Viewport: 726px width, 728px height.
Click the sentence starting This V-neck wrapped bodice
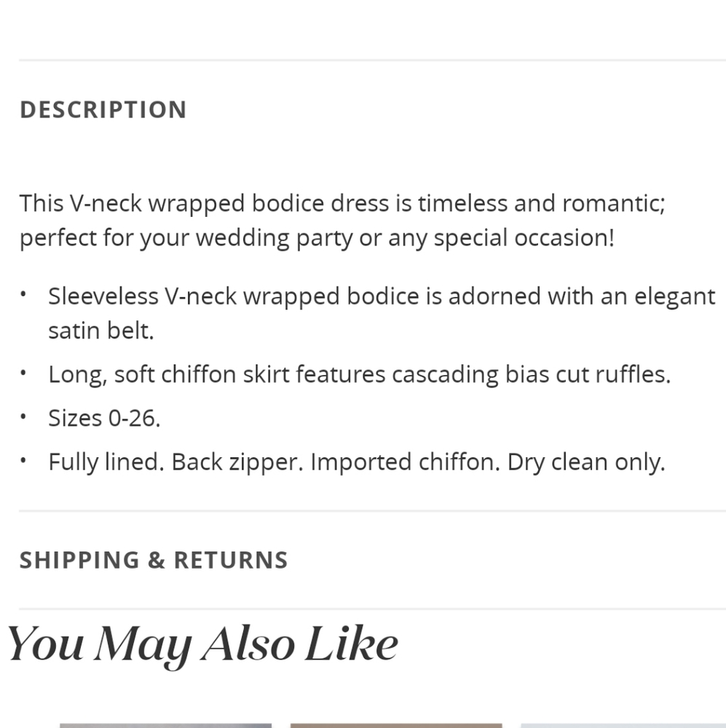click(342, 203)
